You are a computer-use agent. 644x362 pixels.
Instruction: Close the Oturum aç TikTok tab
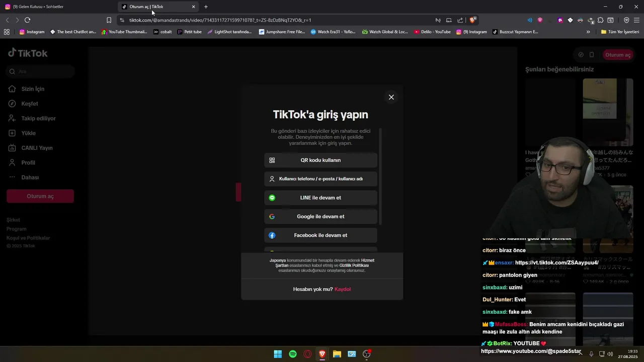point(193,7)
